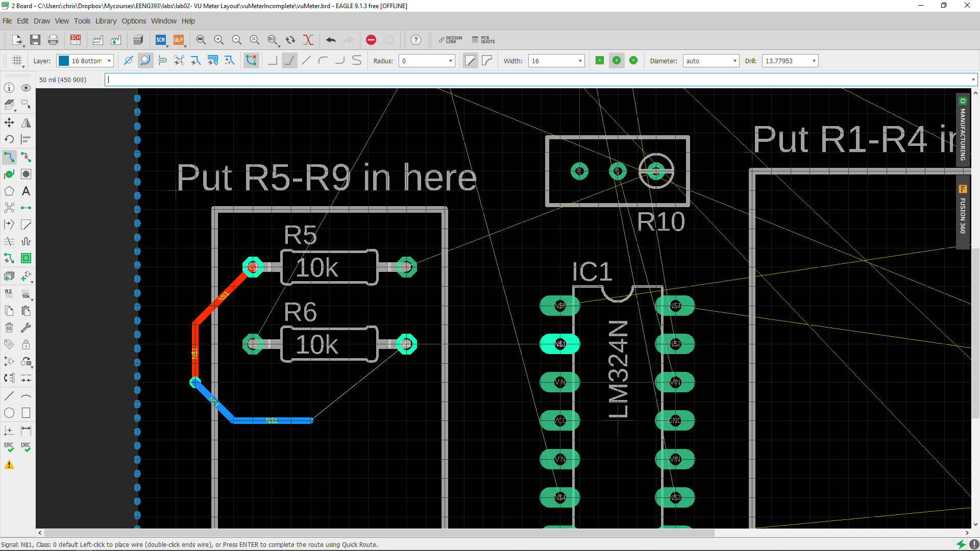The image size is (980, 551).
Task: Choose the Mirror tool
Action: point(26,122)
